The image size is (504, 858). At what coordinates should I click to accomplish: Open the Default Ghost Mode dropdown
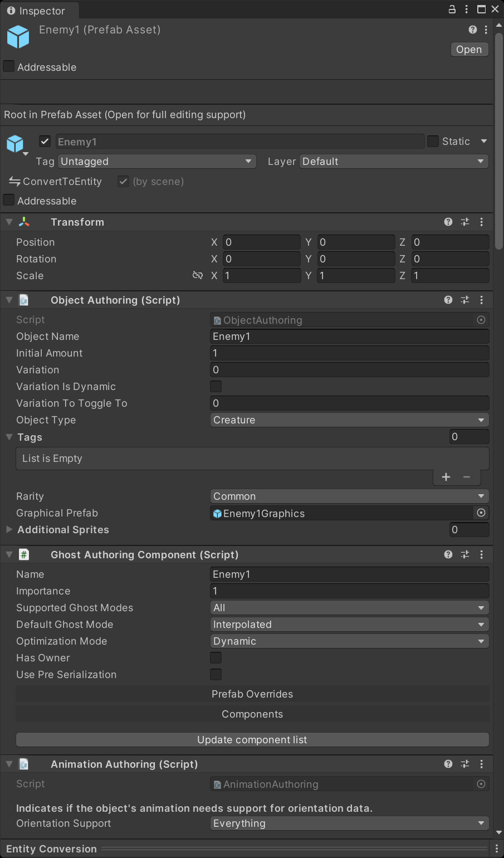point(349,624)
